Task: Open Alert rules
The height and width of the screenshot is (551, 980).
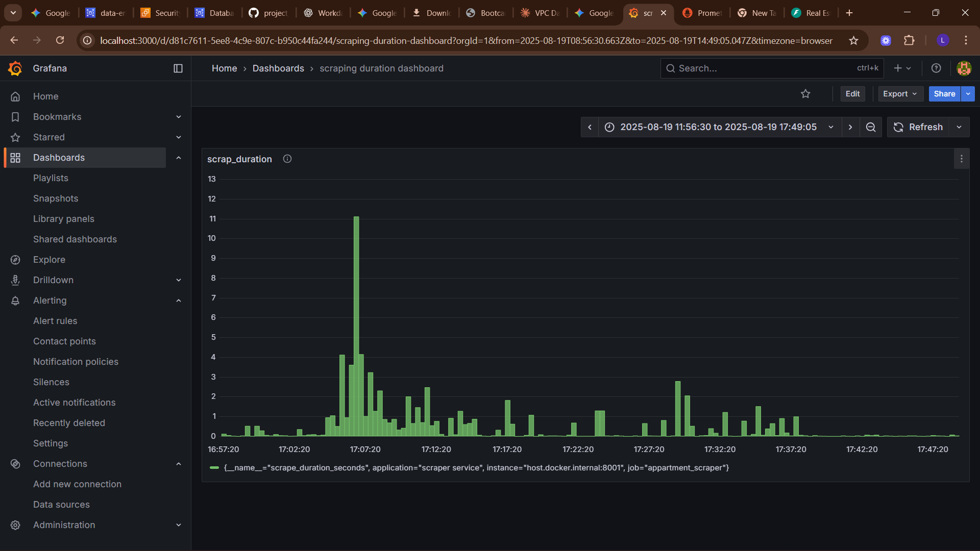Action: [55, 321]
